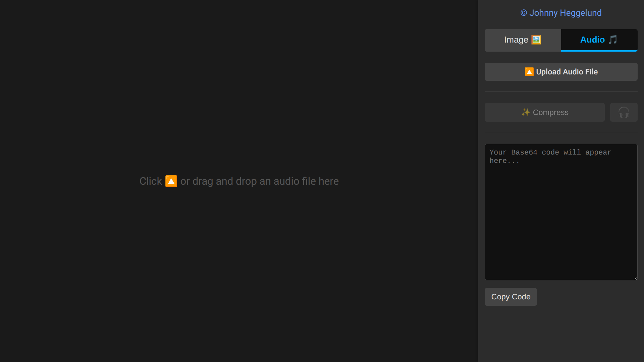Click the sparkles icon beside Compress
This screenshot has width=644, height=362.
(x=526, y=112)
